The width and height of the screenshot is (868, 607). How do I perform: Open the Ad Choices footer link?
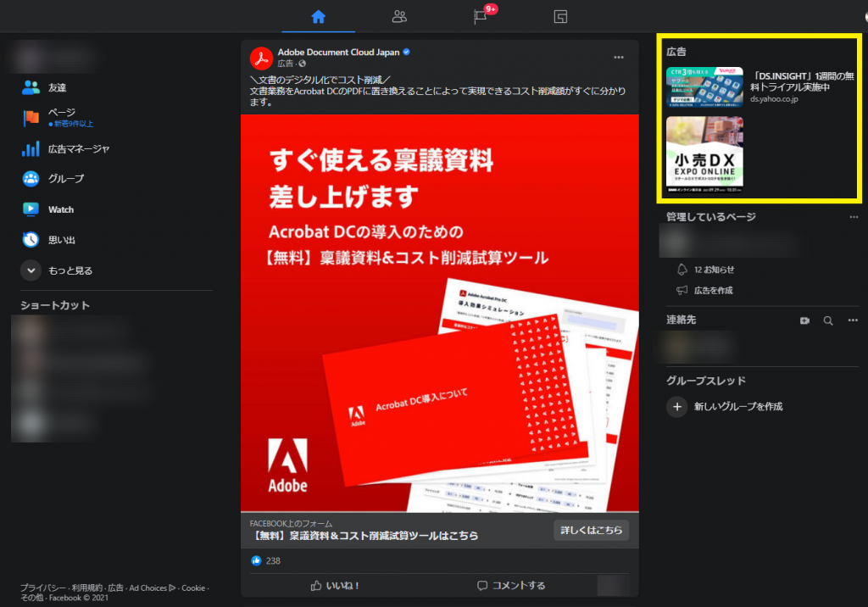coord(153,588)
